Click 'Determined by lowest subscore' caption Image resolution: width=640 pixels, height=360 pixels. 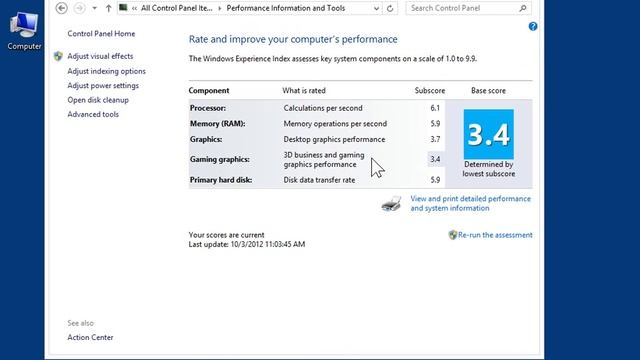489,169
